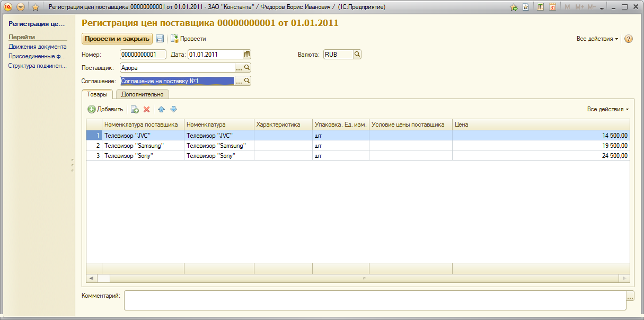Click ellipsis button of Комментарий field
644x320 pixels.
coord(630,296)
